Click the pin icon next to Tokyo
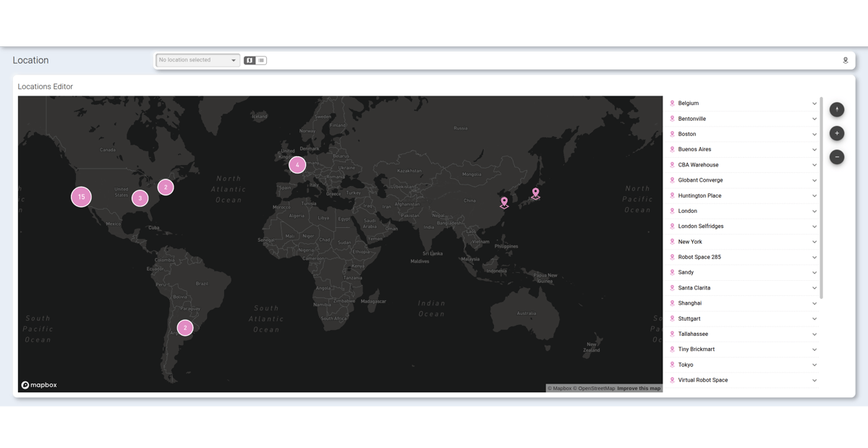This screenshot has width=868, height=448. (x=673, y=364)
